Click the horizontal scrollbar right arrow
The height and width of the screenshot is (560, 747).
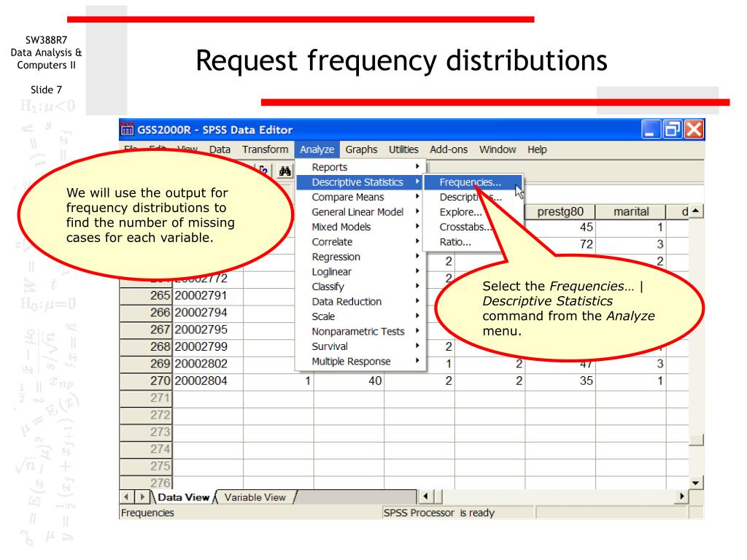(x=682, y=497)
